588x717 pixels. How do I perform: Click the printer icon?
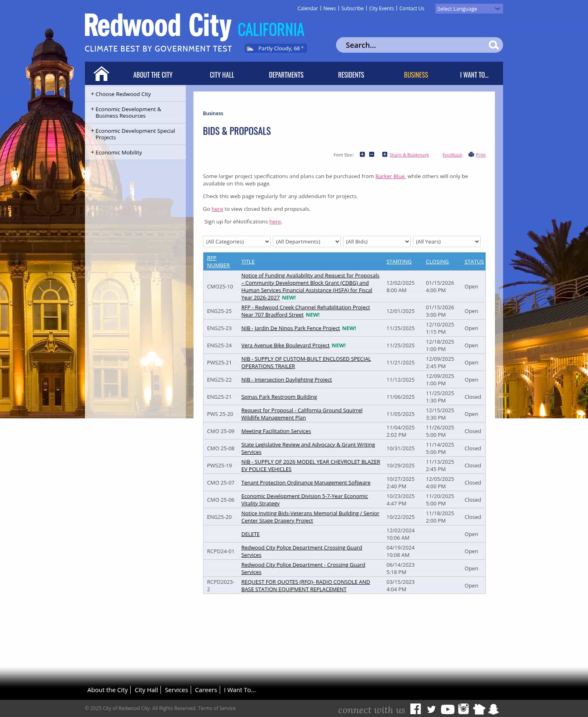pyautogui.click(x=471, y=154)
